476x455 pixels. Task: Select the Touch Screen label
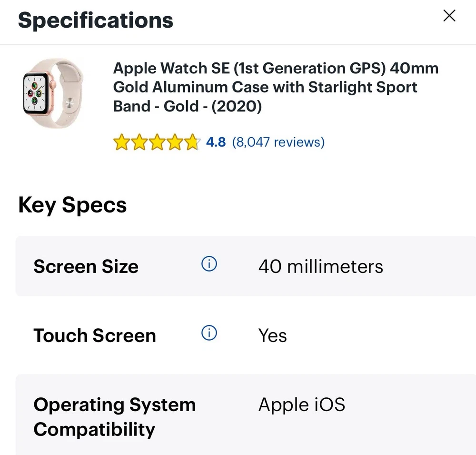pos(94,335)
